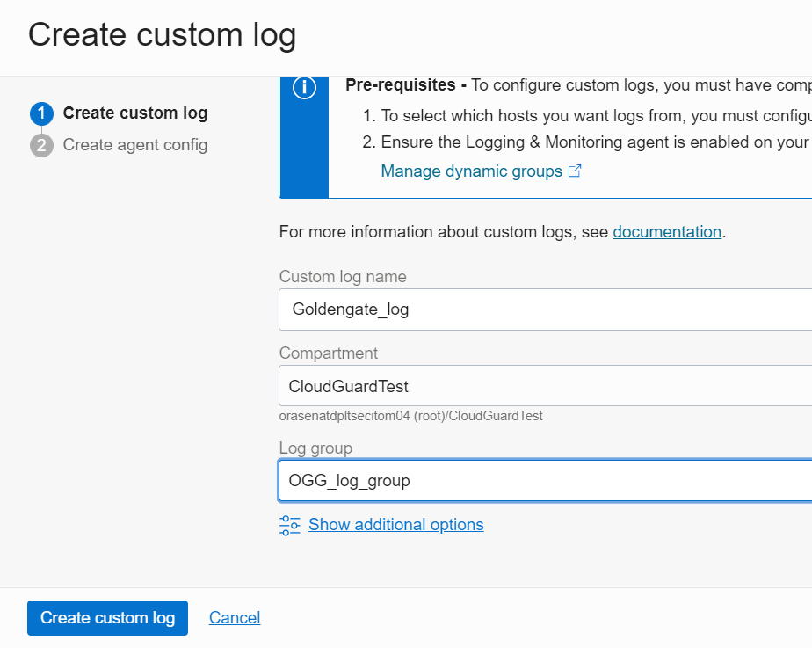
Task: Open the Manage dynamic groups link
Action: pos(471,171)
